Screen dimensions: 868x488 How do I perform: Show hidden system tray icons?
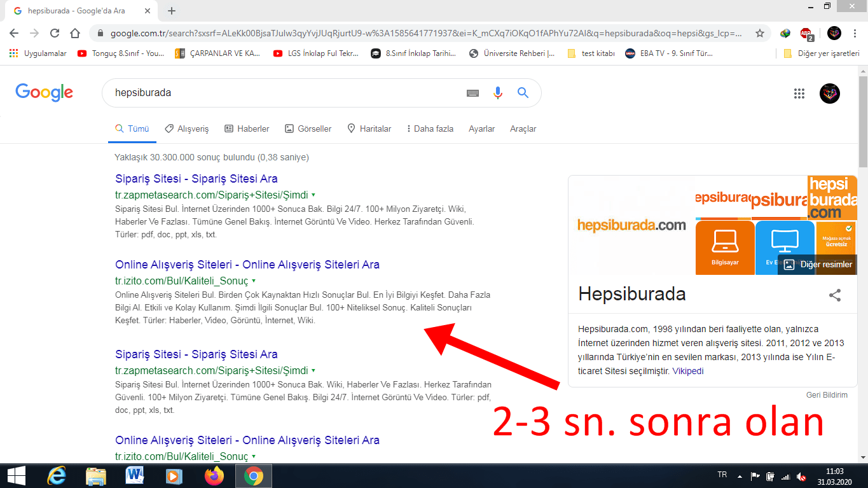coord(740,476)
